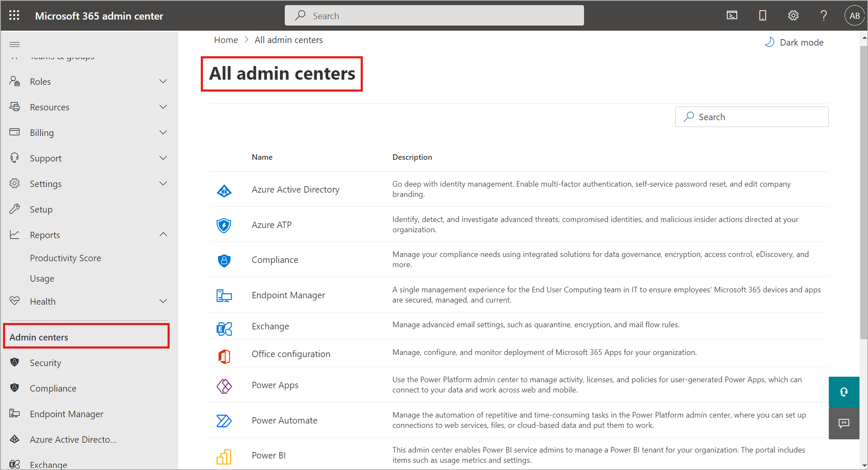Click the Power Automate icon
868x470 pixels.
pyautogui.click(x=224, y=421)
